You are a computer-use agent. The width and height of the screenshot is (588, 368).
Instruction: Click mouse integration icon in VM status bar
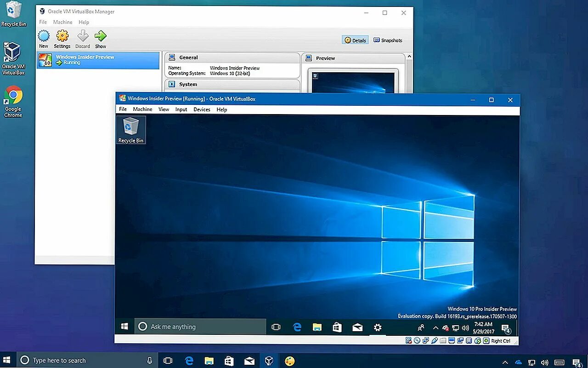[478, 340]
